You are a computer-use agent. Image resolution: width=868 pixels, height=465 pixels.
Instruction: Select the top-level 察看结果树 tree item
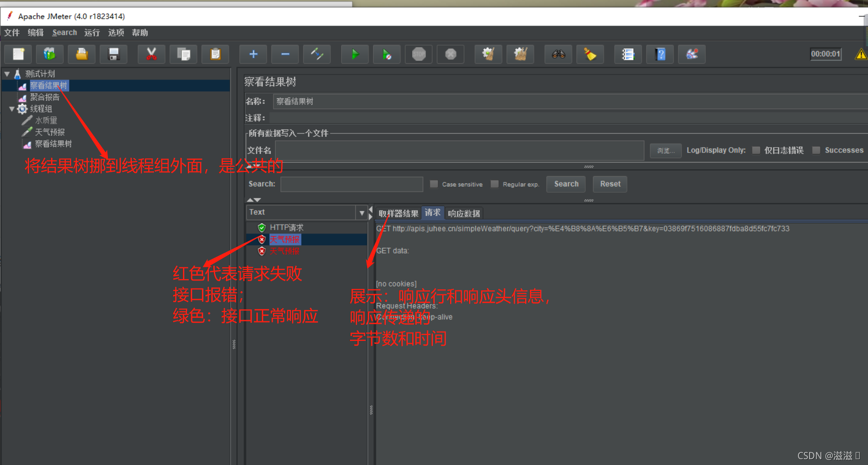click(x=49, y=86)
